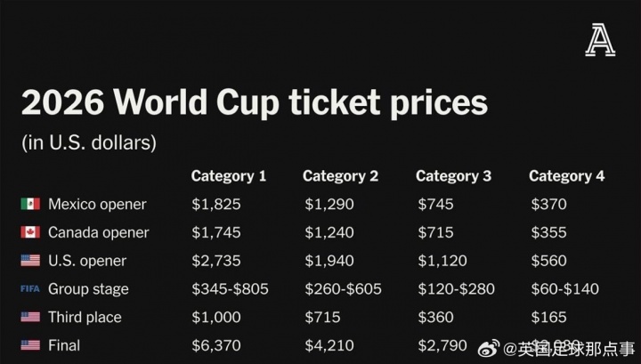Screen dimensions: 641x364
Task: Select the Category 2 column header
Action: (x=340, y=176)
